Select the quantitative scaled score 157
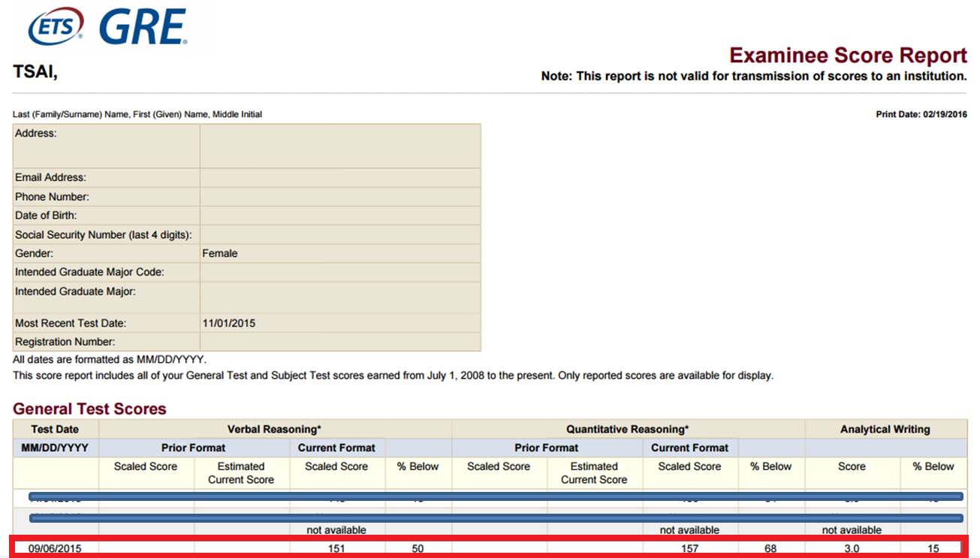This screenshot has width=980, height=558. [x=689, y=549]
